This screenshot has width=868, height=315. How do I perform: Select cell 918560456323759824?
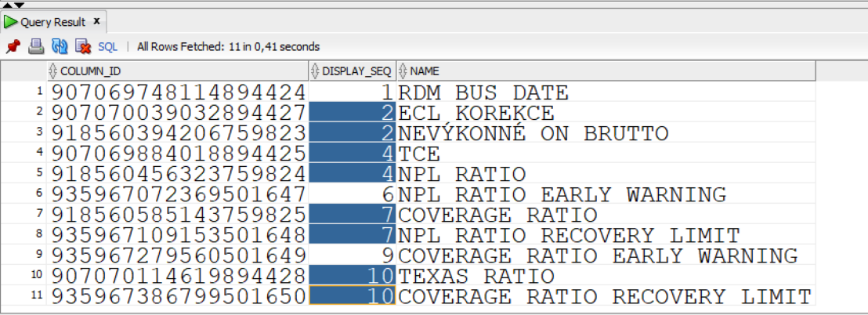point(178,174)
